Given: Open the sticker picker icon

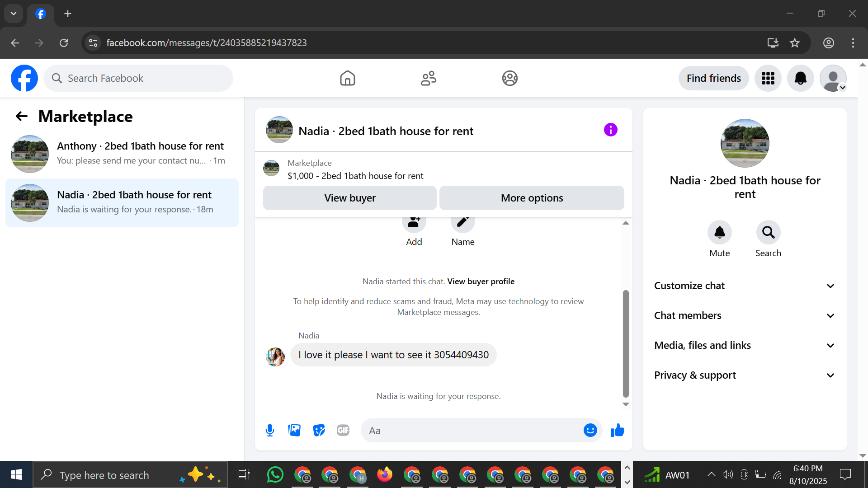Looking at the screenshot, I should (319, 430).
